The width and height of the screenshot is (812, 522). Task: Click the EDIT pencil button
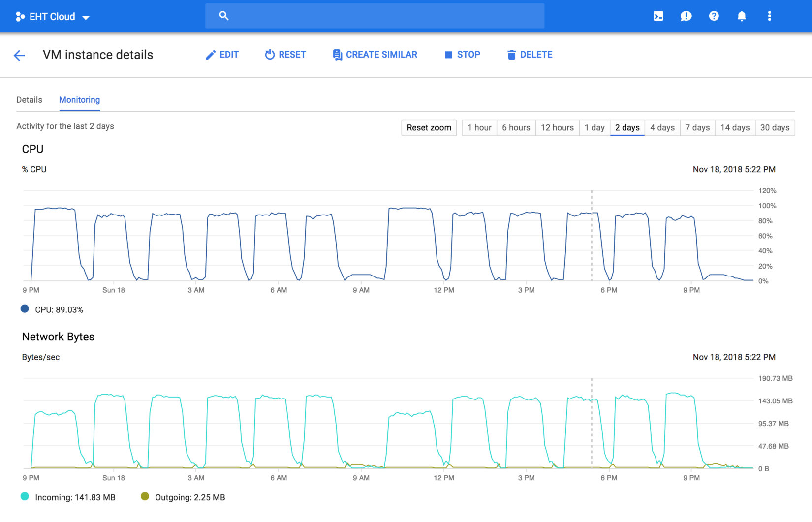click(222, 55)
